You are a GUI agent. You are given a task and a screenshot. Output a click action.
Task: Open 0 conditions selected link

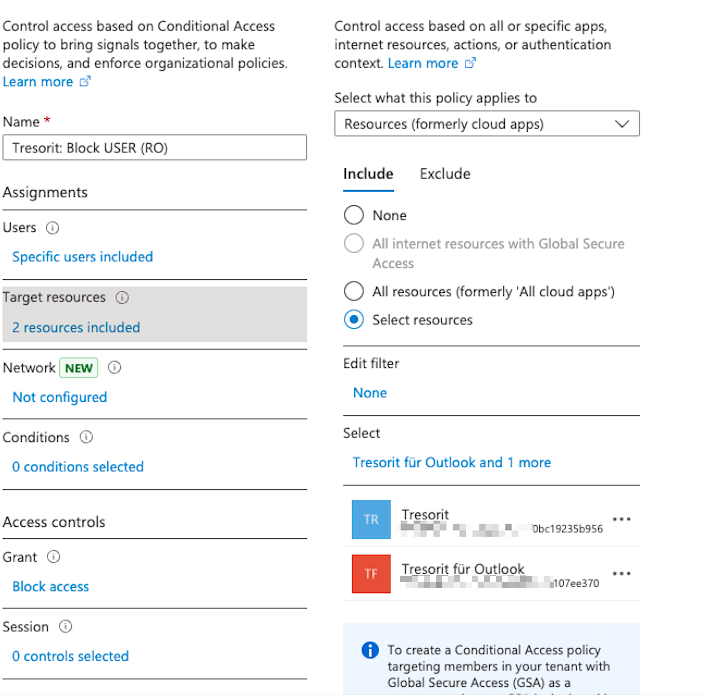click(77, 467)
